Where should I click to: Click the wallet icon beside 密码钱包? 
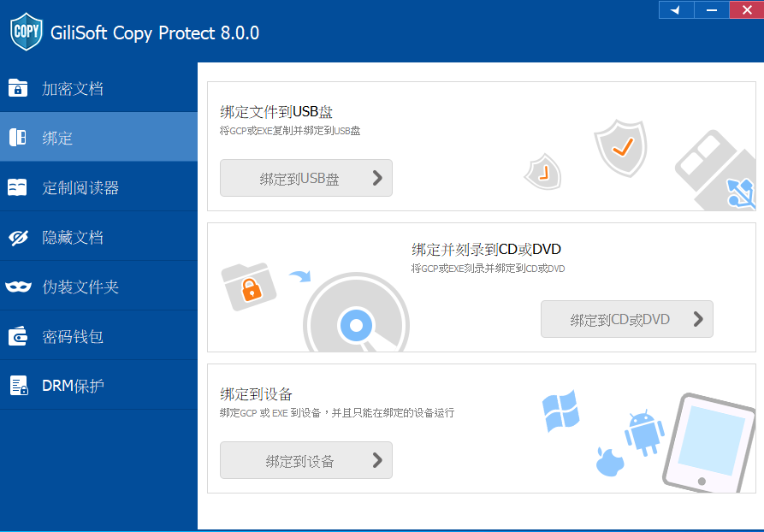tap(18, 336)
